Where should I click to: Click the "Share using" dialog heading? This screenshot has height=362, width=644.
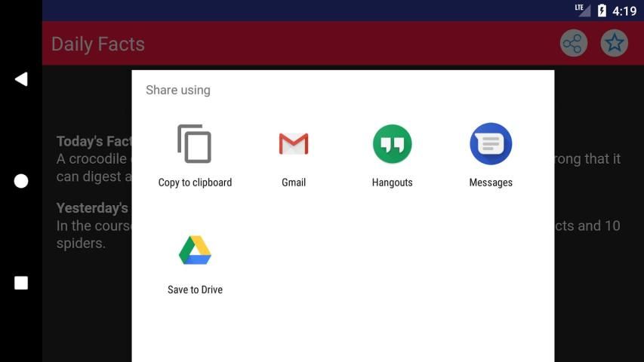[178, 90]
